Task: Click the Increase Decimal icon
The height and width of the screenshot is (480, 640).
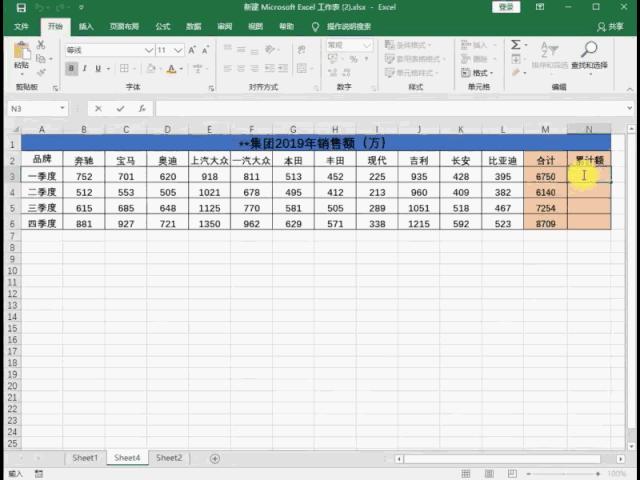Action: click(333, 73)
